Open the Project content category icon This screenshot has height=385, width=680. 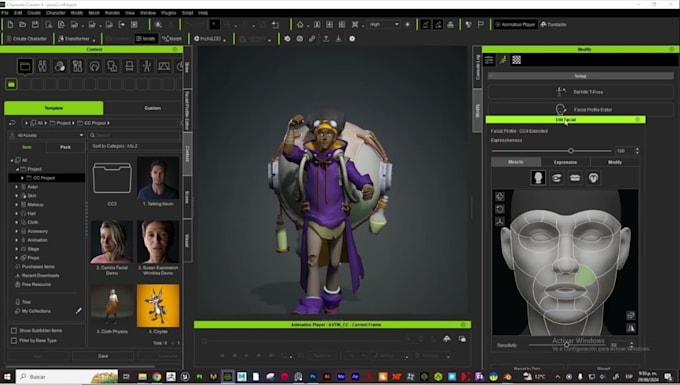(x=25, y=66)
